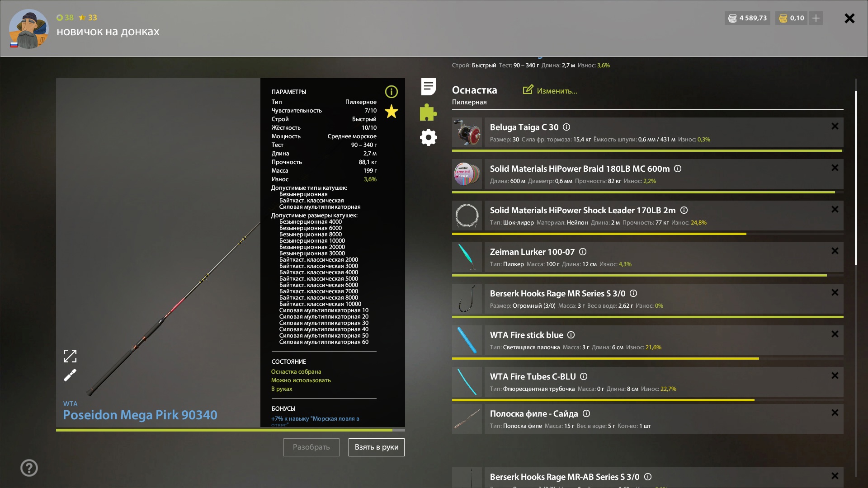
Task: Click the Можно использовать status text
Action: click(301, 380)
